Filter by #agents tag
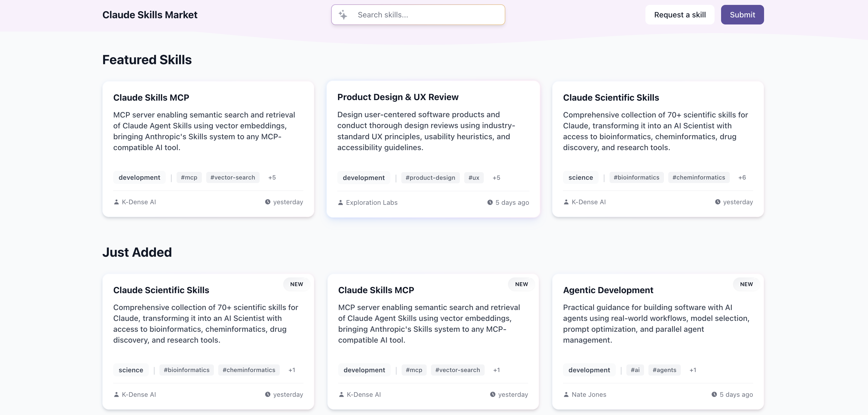 (664, 370)
